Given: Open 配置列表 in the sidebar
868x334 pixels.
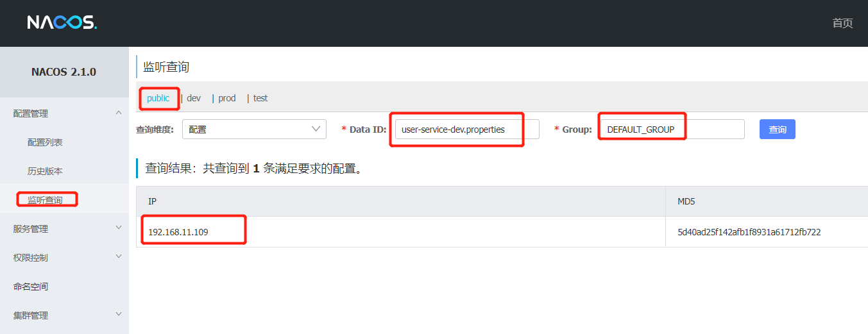Looking at the screenshot, I should [45, 142].
